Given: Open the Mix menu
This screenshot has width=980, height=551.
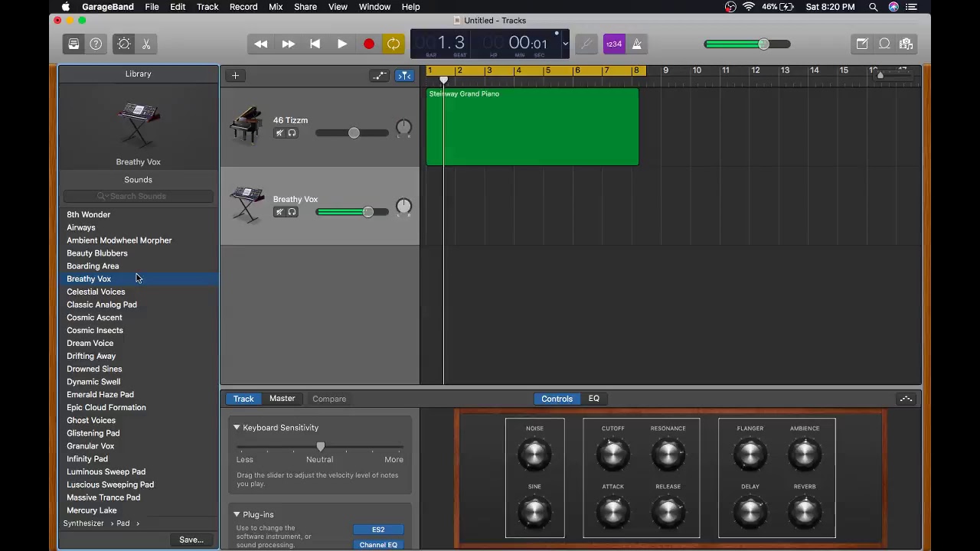Looking at the screenshot, I should (276, 7).
